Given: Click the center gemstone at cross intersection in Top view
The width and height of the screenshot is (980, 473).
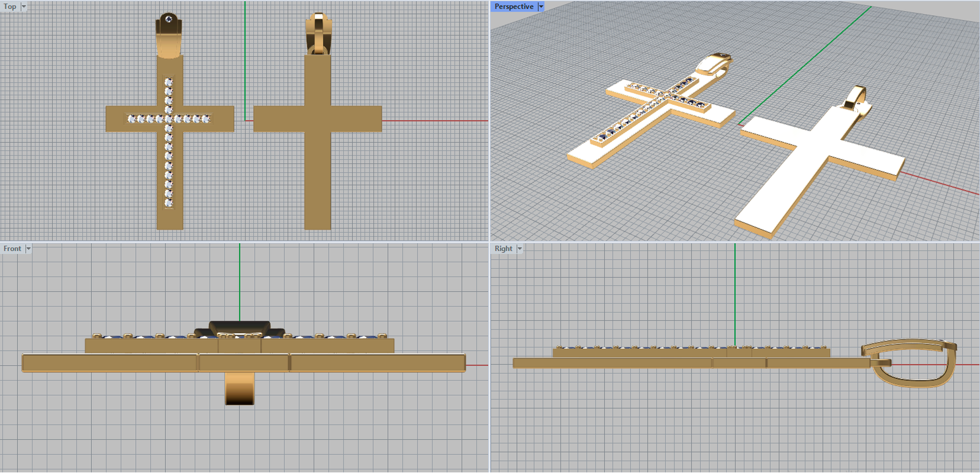Looking at the screenshot, I should point(168,119).
